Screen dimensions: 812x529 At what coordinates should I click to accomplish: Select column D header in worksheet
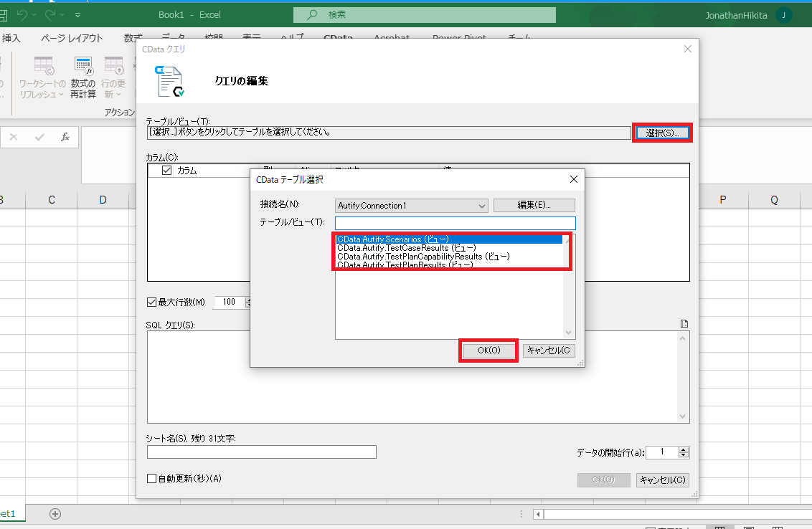pyautogui.click(x=103, y=200)
